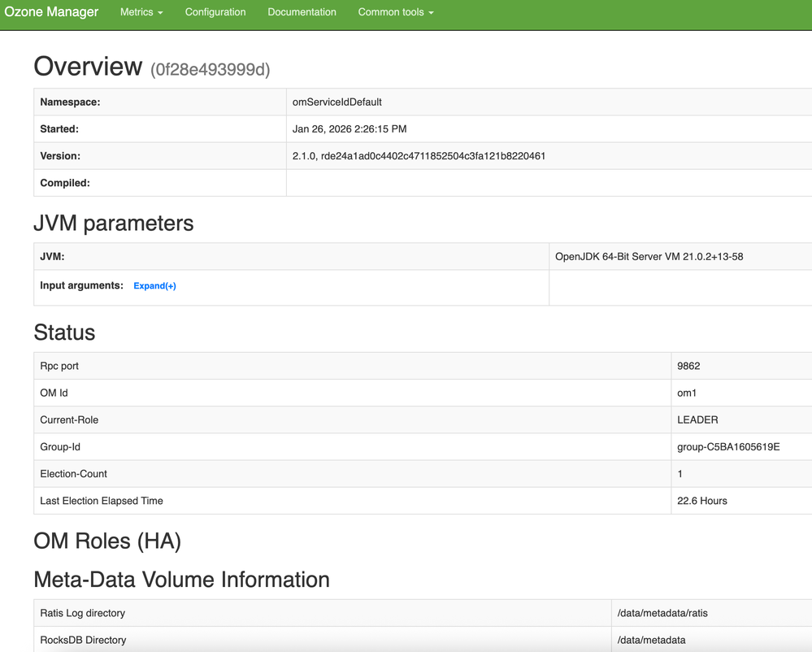
Task: Click the RocksDB Directory row label
Action: 83,640
